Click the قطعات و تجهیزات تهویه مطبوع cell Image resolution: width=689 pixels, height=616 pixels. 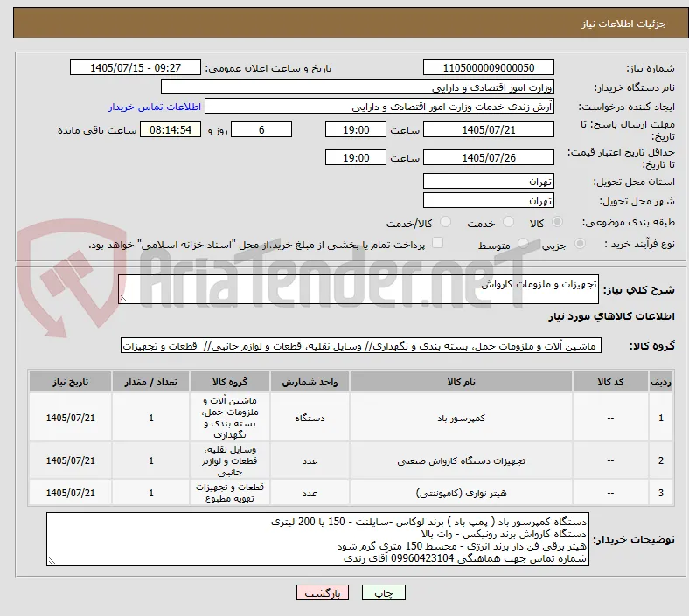[230, 493]
